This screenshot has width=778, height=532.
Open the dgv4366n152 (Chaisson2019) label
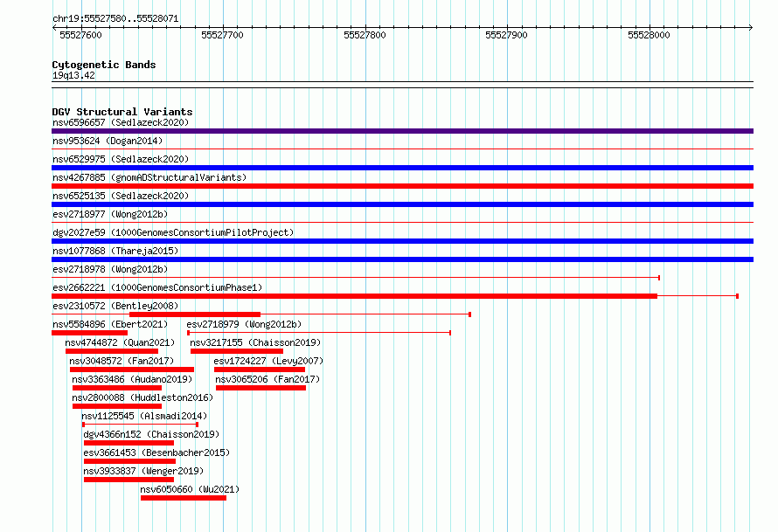coord(151,434)
